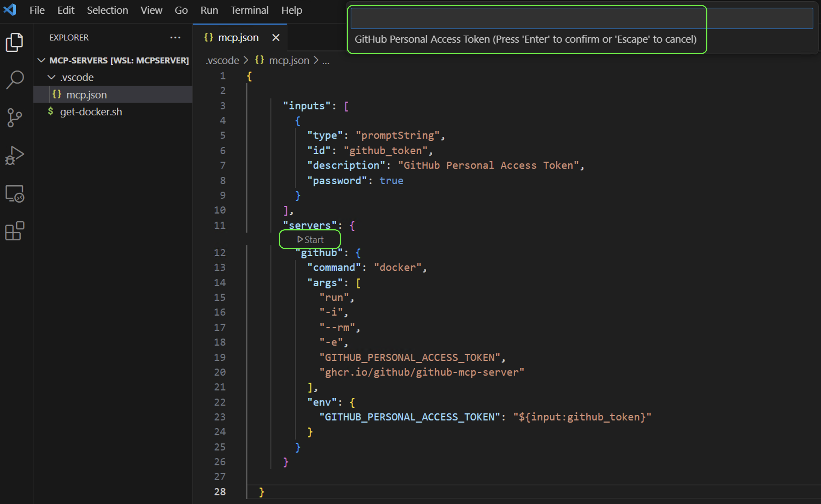Close the mcp.json editor tab
This screenshot has width=821, height=504.
click(x=276, y=38)
